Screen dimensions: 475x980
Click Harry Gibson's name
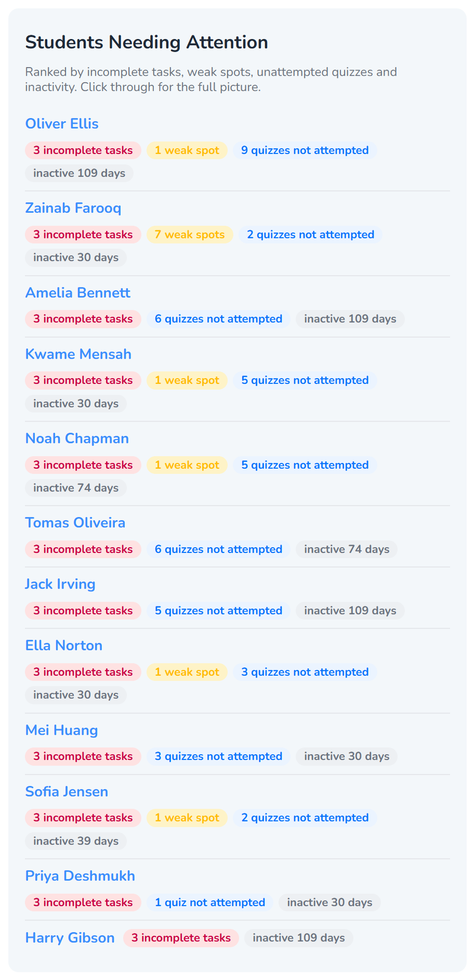point(70,938)
